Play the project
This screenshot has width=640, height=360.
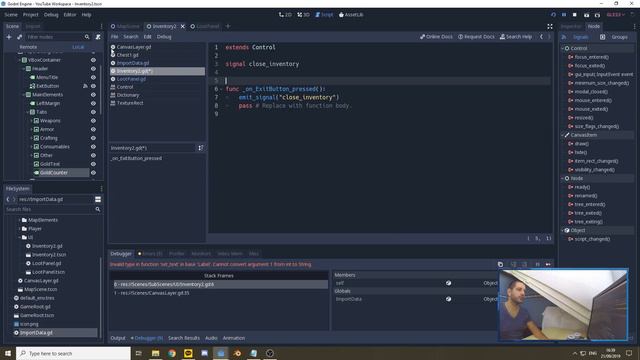[x=553, y=15]
